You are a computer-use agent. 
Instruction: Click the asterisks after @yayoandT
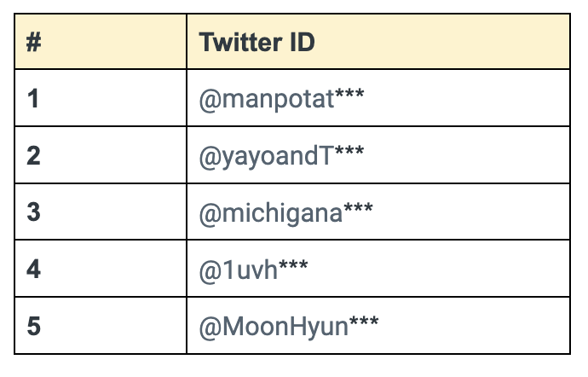coord(349,150)
